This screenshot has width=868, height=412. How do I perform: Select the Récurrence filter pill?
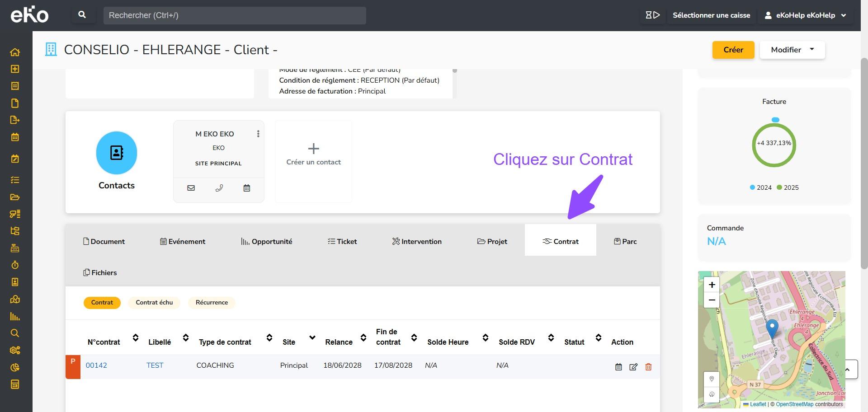(x=212, y=303)
